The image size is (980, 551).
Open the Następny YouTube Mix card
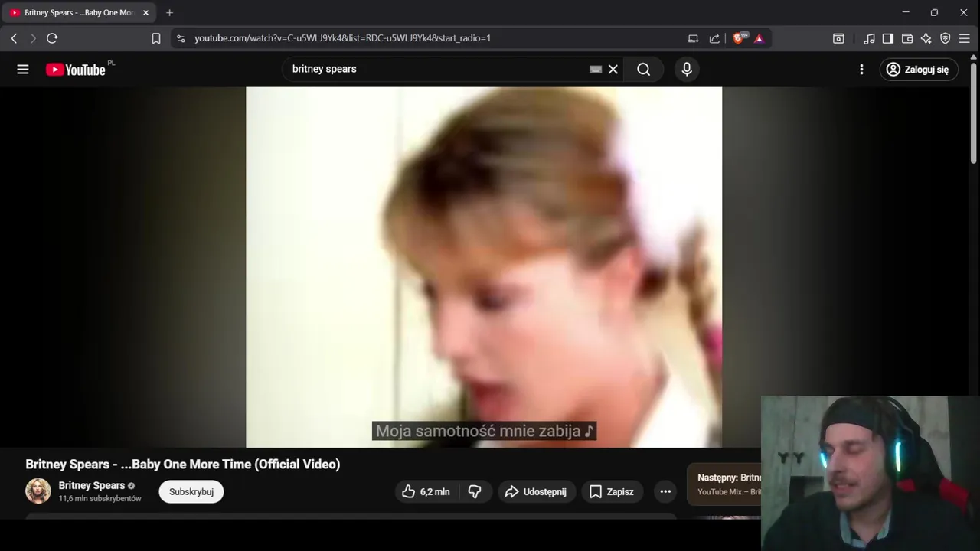(724, 484)
